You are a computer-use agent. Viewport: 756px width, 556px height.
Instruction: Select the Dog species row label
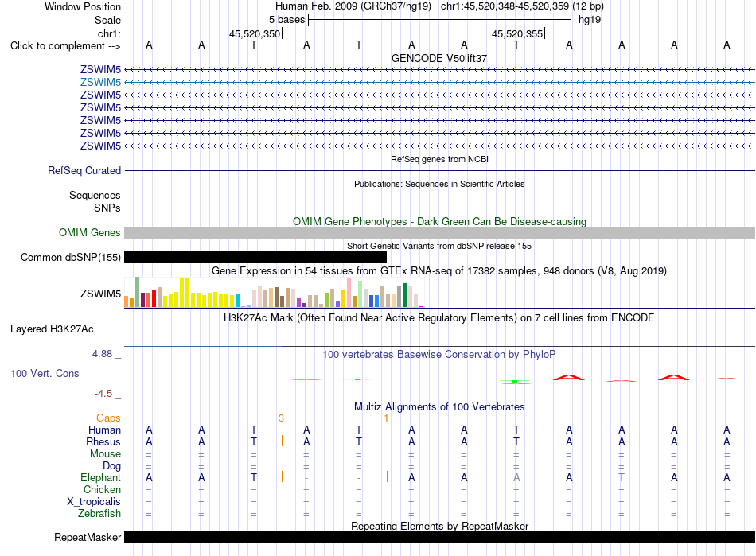111,466
